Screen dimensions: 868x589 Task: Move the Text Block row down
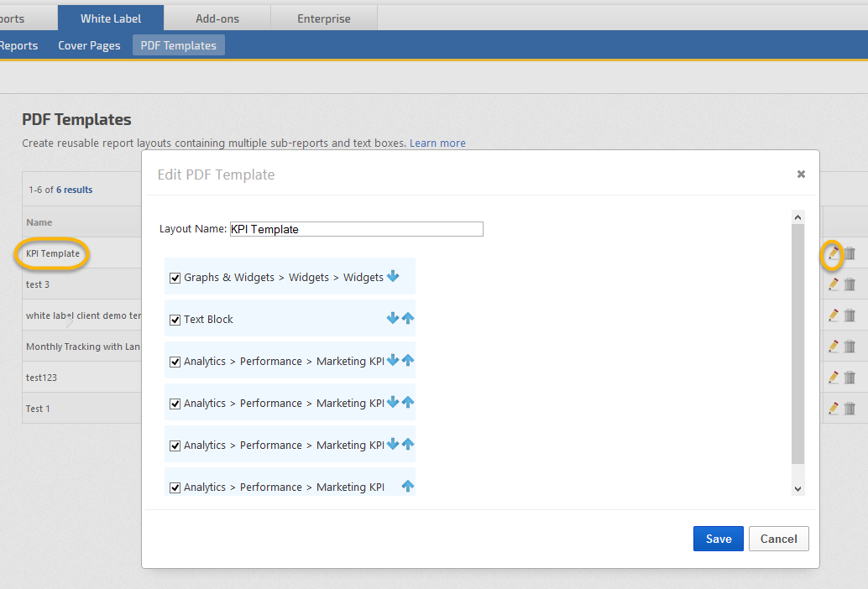click(393, 319)
